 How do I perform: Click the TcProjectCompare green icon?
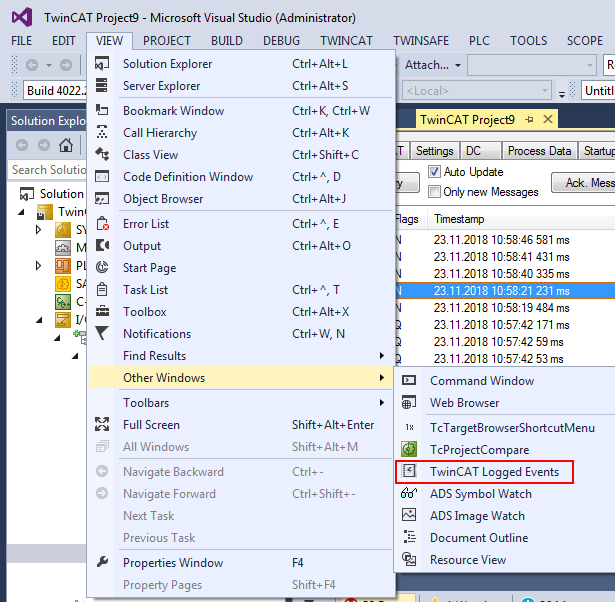[409, 449]
